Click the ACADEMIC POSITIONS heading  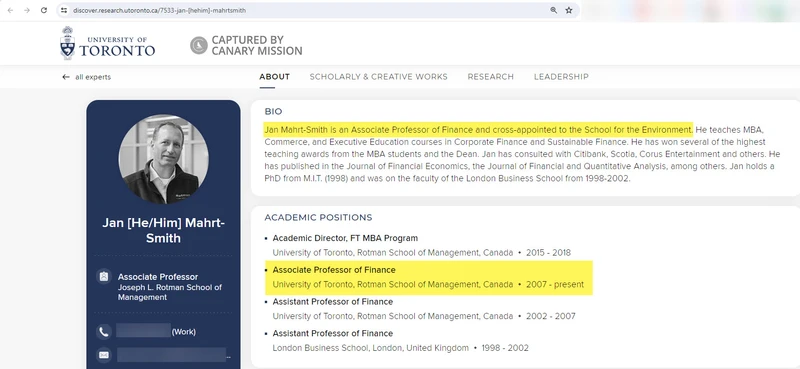click(x=318, y=217)
